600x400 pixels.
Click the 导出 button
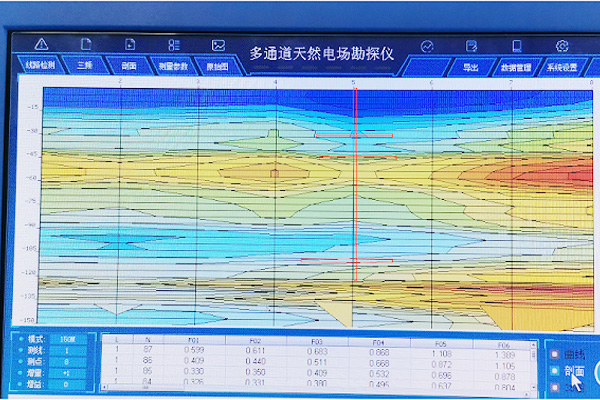[471, 67]
